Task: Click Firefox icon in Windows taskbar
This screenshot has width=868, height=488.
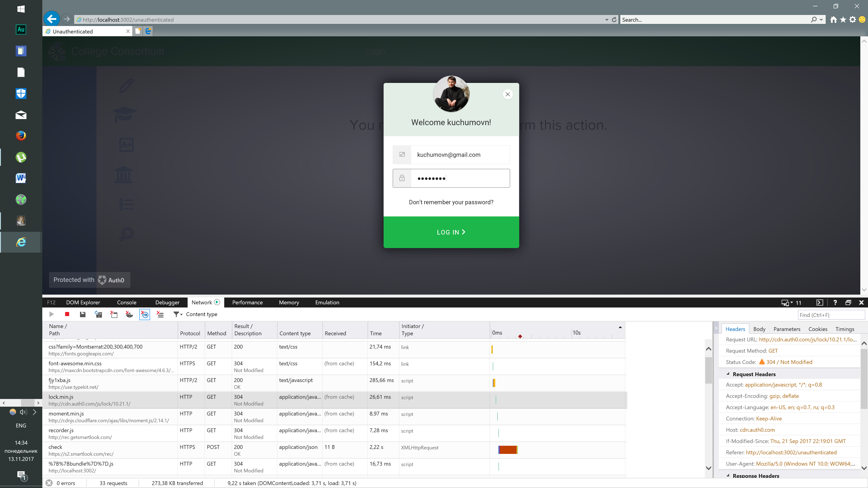Action: pos(21,136)
